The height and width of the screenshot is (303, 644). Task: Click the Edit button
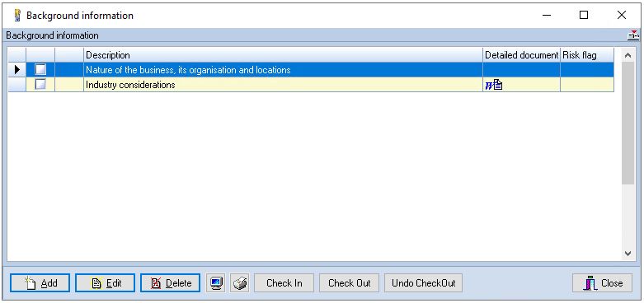[x=106, y=283]
